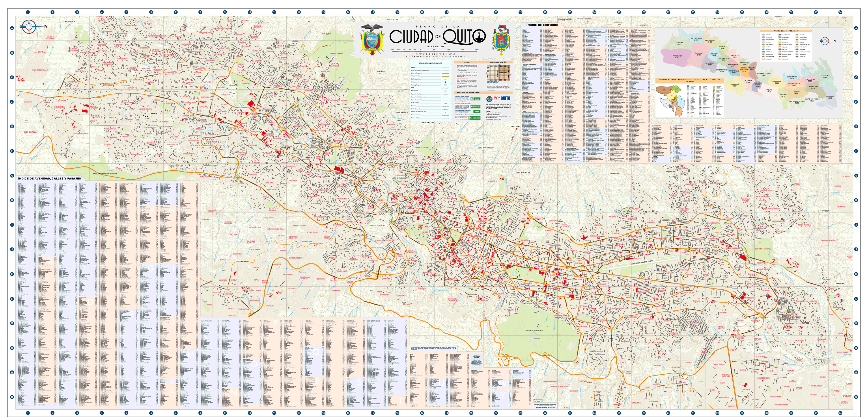Click the CANTÓN MEJÍA map label

click(x=30, y=132)
